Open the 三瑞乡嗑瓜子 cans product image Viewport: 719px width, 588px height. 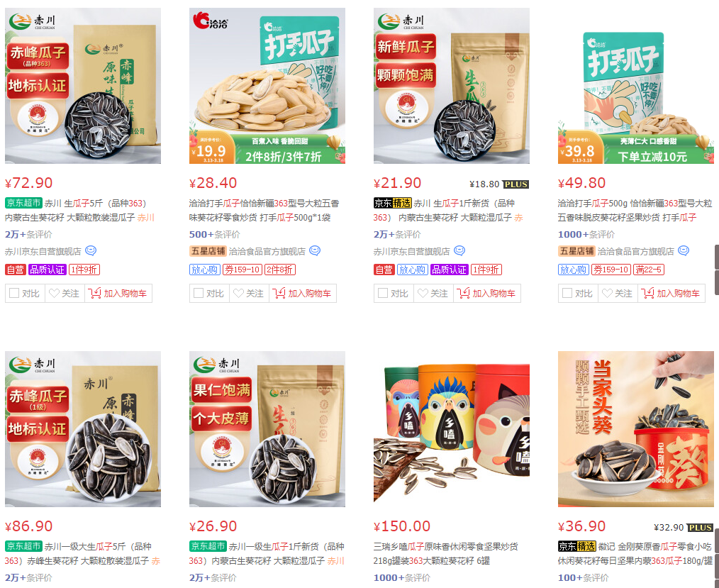point(452,429)
